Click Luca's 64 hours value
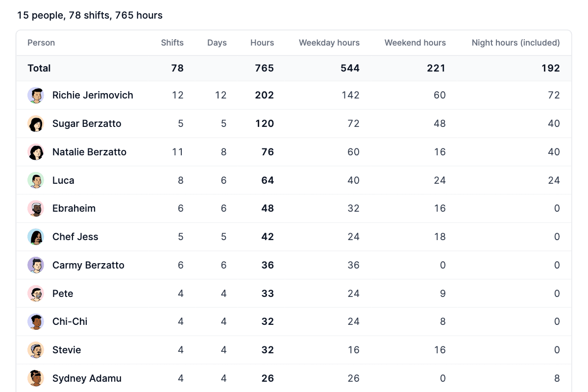This screenshot has width=588, height=392. [268, 180]
